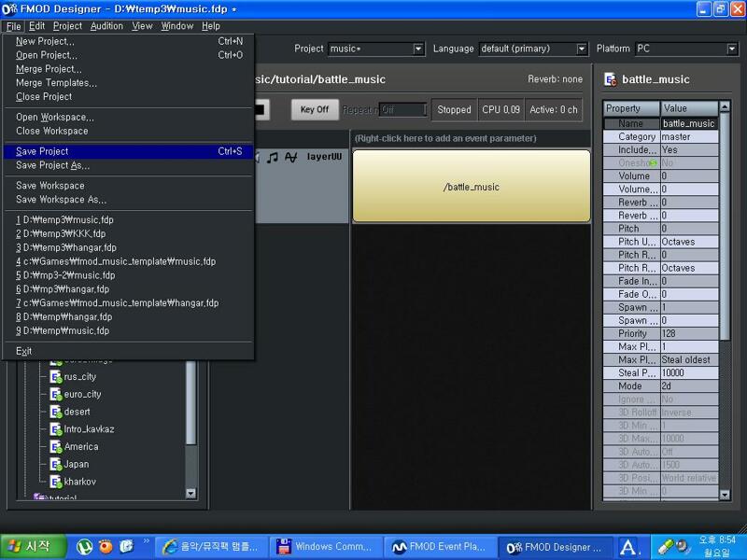Select Merge Templates... menu entry

pyautogui.click(x=128, y=83)
